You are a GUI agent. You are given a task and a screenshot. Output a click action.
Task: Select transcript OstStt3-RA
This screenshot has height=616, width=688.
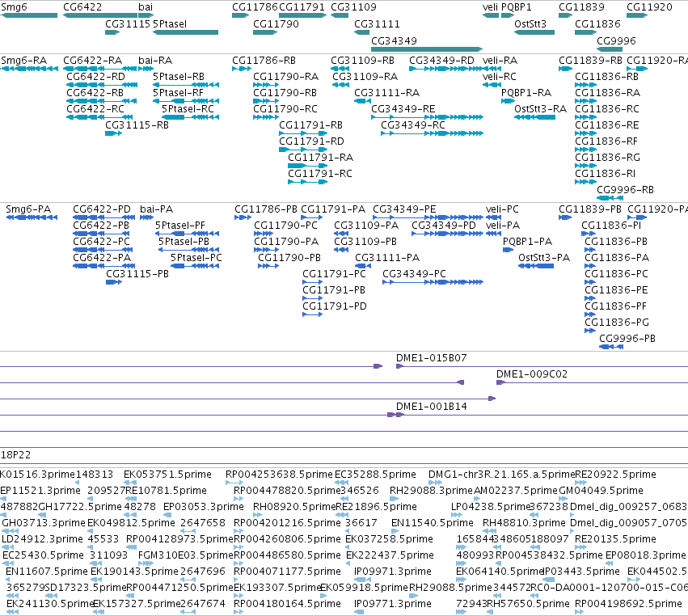coord(541,109)
